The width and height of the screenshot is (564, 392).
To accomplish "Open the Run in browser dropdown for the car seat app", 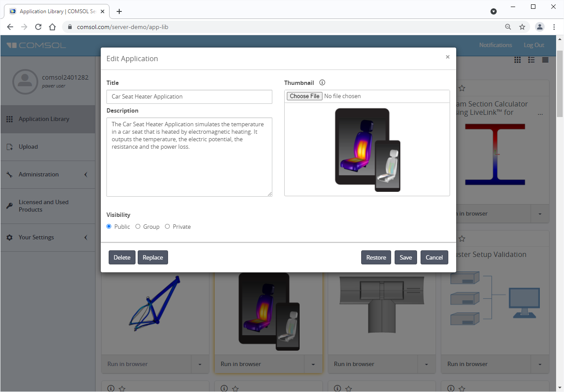I will (313, 364).
